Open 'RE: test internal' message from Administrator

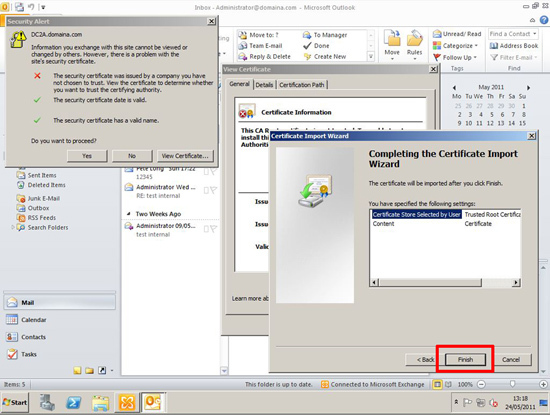click(170, 191)
